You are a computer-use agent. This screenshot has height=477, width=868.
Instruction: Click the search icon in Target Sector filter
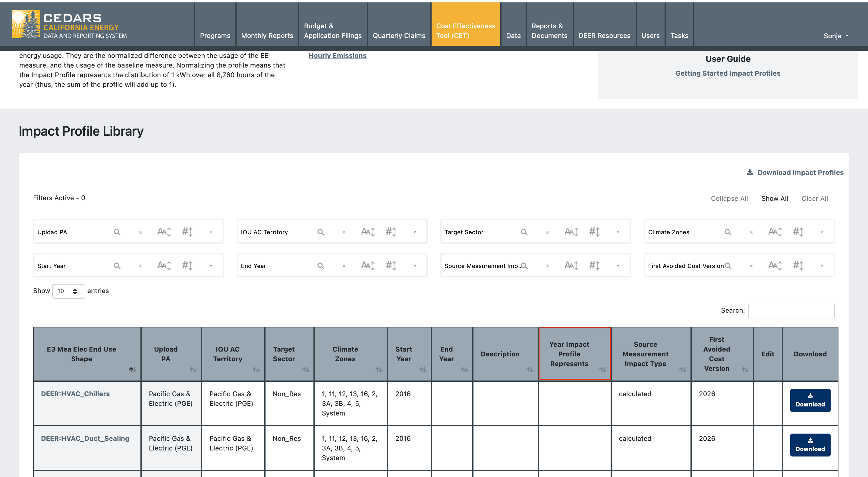(524, 232)
